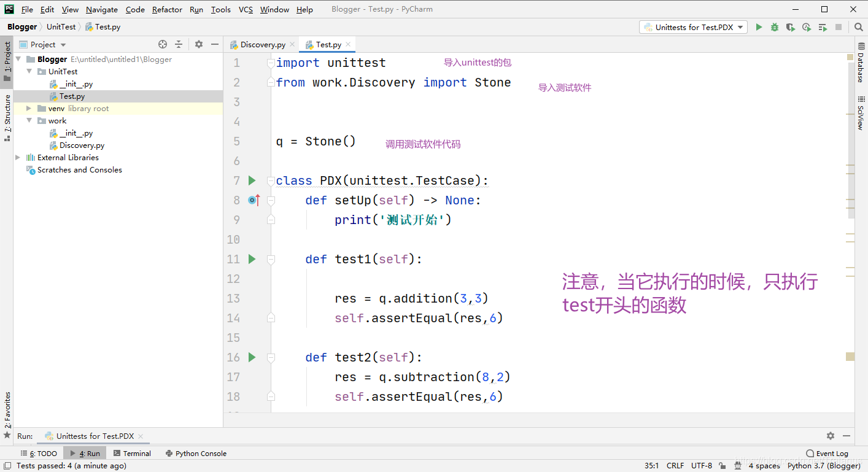Toggle the 6: TODO tool window

pyautogui.click(x=39, y=454)
